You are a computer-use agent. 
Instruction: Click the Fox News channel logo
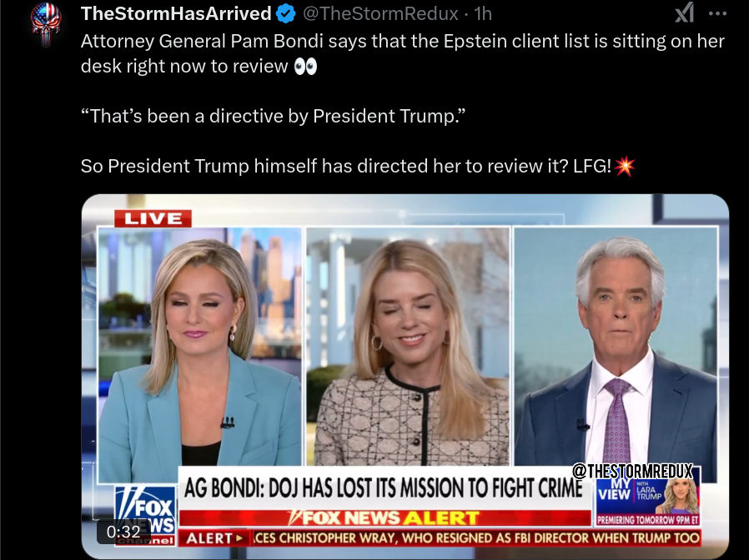146,516
